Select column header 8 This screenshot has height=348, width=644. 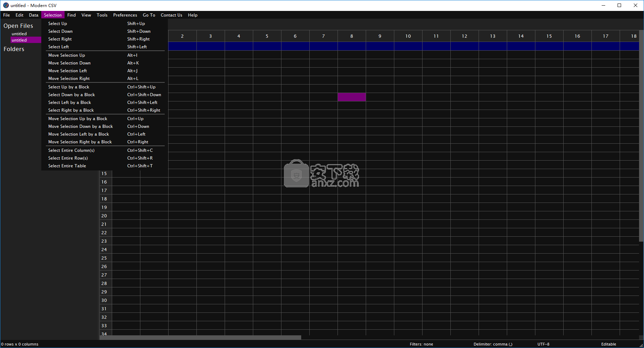352,36
